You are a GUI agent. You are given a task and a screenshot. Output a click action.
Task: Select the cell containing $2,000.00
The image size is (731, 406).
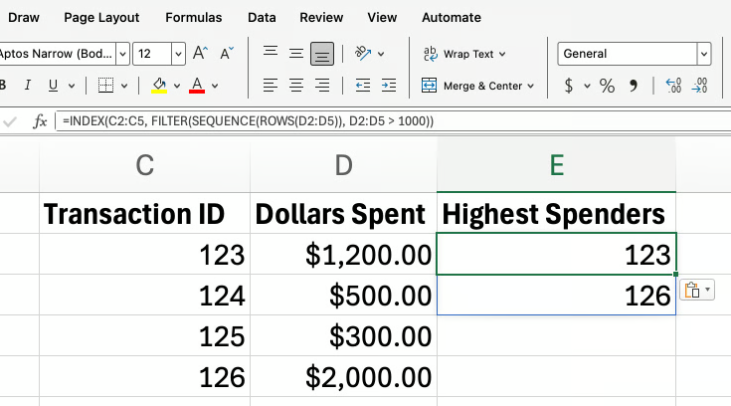[343, 377]
